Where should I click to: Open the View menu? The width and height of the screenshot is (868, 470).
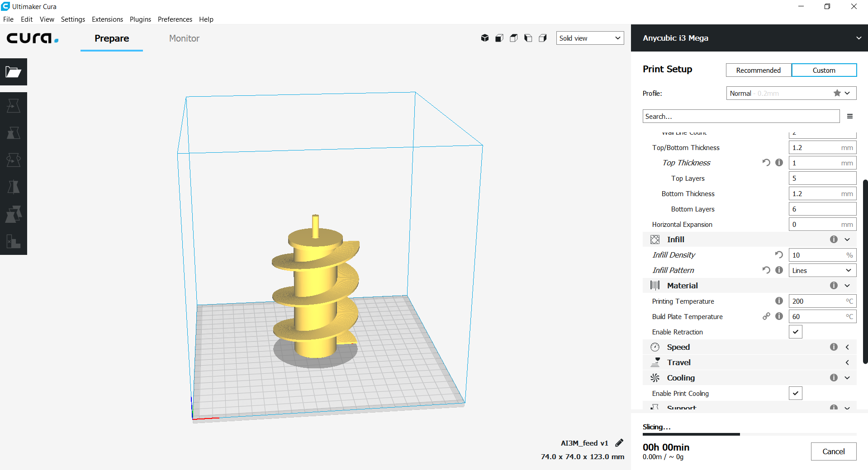[x=47, y=19]
